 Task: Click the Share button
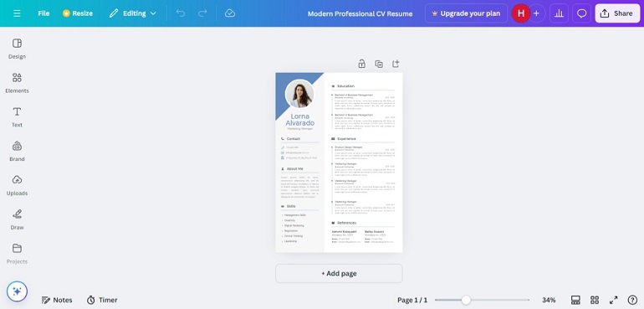617,13
